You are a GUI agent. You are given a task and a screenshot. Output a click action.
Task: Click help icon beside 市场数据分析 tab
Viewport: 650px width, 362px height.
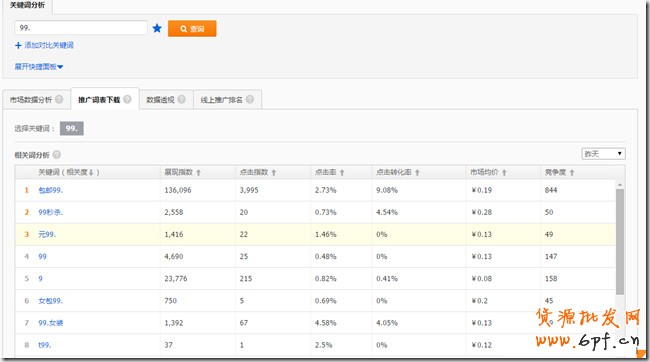[59, 100]
